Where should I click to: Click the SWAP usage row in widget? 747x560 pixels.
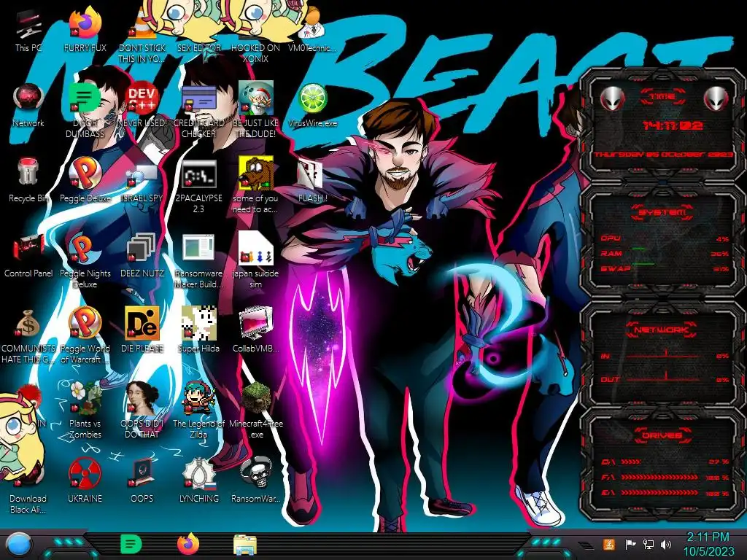665,268
